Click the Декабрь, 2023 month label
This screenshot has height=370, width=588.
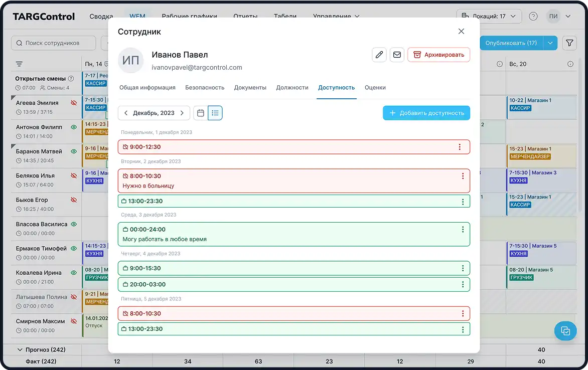coord(154,113)
